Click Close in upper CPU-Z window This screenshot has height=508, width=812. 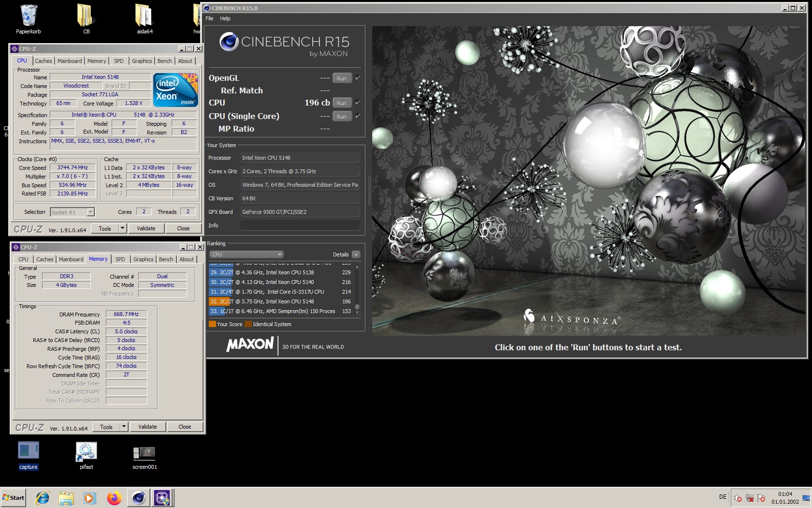click(183, 228)
